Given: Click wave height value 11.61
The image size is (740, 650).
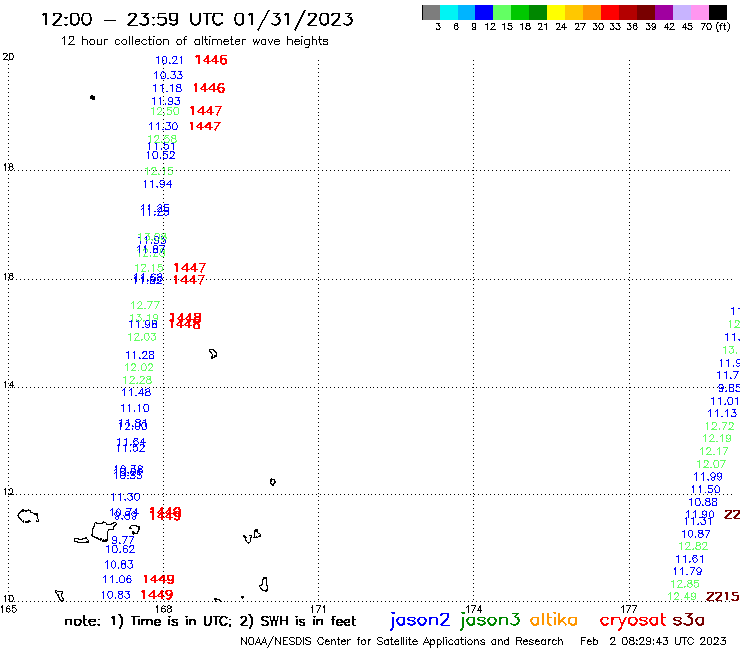Looking at the screenshot, I should (x=690, y=559).
